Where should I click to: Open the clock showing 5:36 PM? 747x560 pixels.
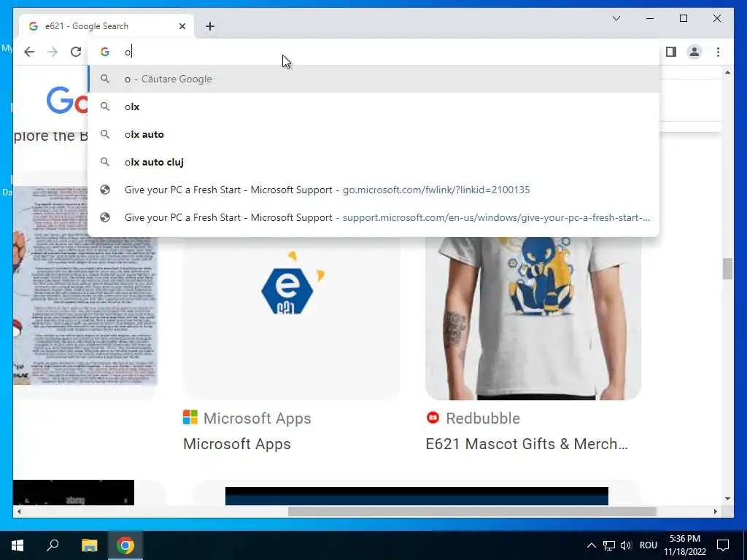click(x=684, y=545)
